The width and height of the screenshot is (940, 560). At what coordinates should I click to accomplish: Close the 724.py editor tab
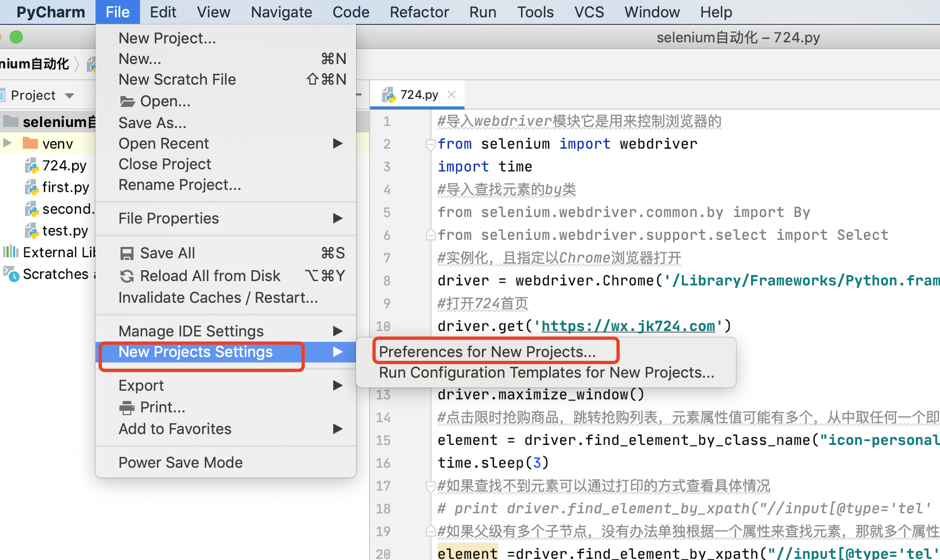point(452,94)
